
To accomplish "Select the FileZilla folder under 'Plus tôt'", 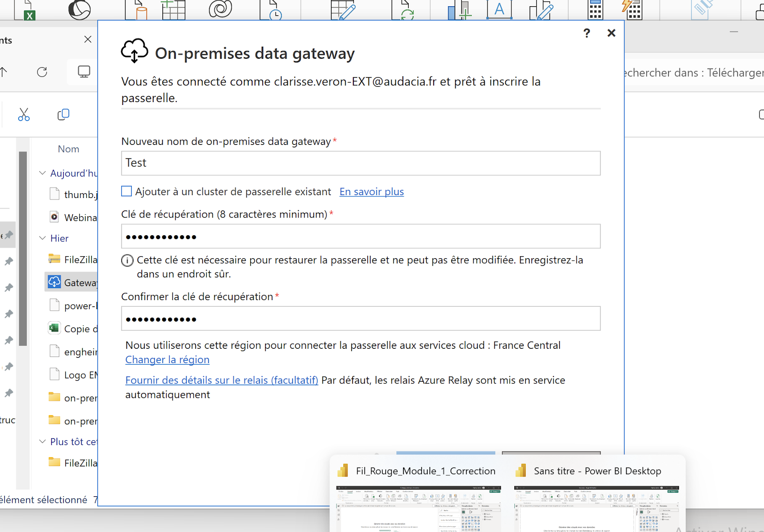I will (x=73, y=463).
